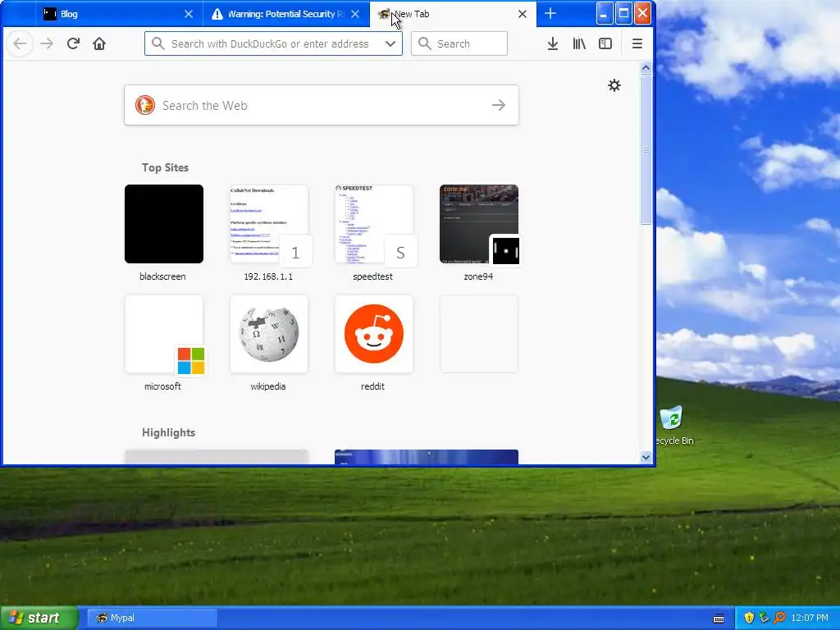This screenshot has height=630, width=840.
Task: Reload the current page
Action: point(73,43)
